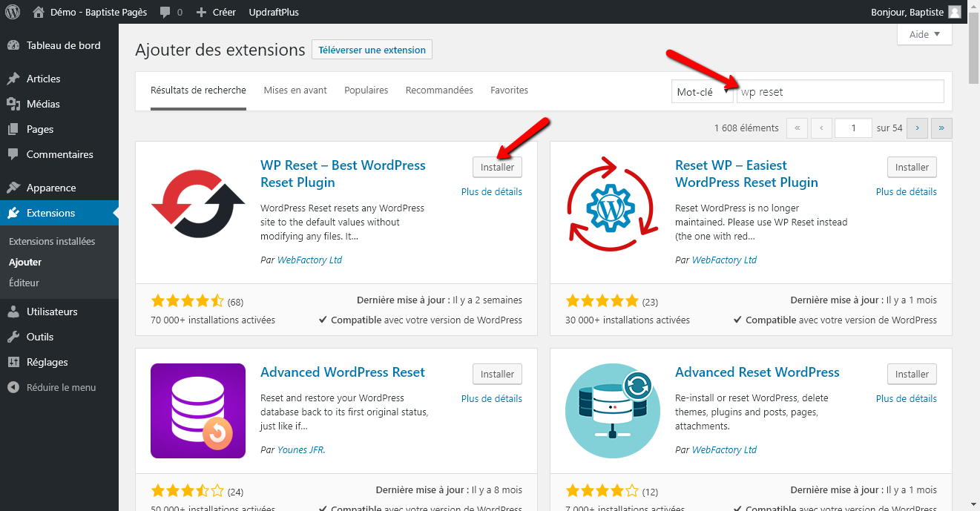Switch to Recommandées tab
The image size is (980, 511).
(x=439, y=90)
